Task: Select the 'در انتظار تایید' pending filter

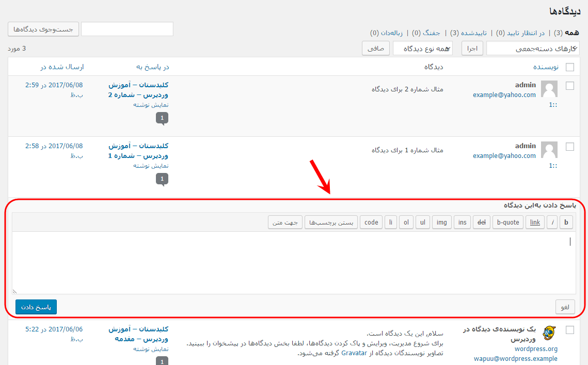Action: click(526, 33)
